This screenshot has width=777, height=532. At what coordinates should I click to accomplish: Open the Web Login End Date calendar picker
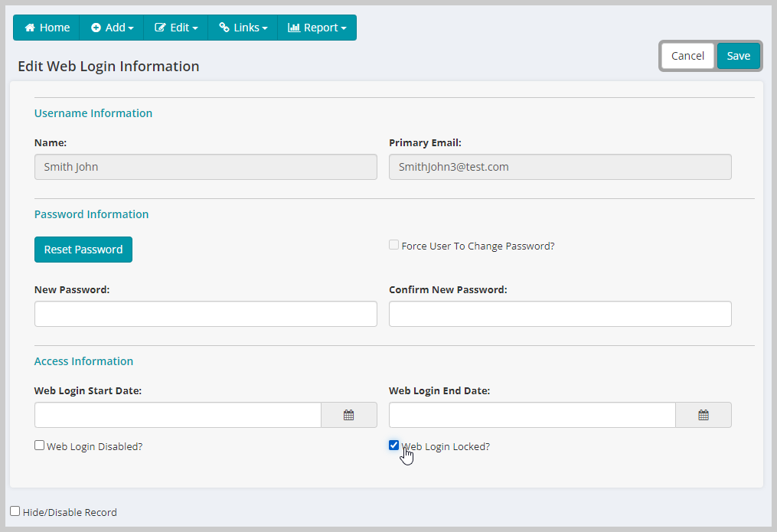click(703, 414)
